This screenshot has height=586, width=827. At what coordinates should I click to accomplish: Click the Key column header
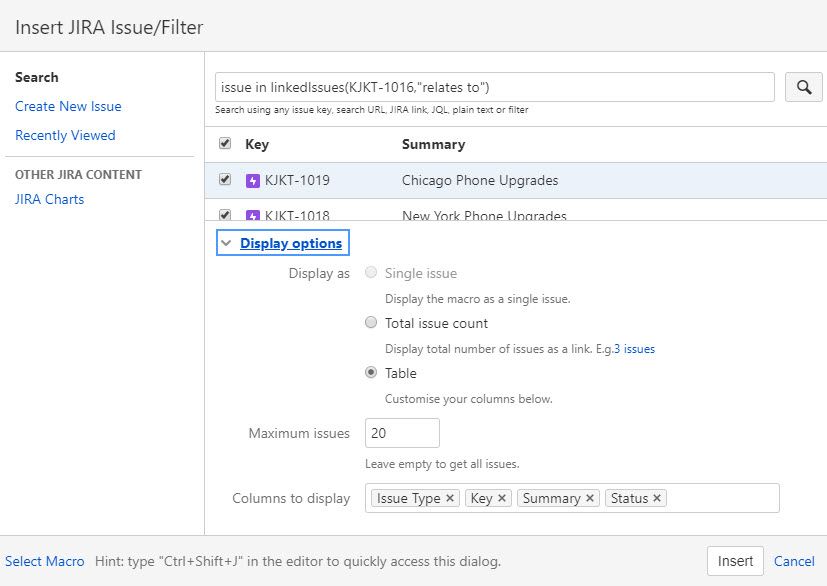[x=257, y=145]
